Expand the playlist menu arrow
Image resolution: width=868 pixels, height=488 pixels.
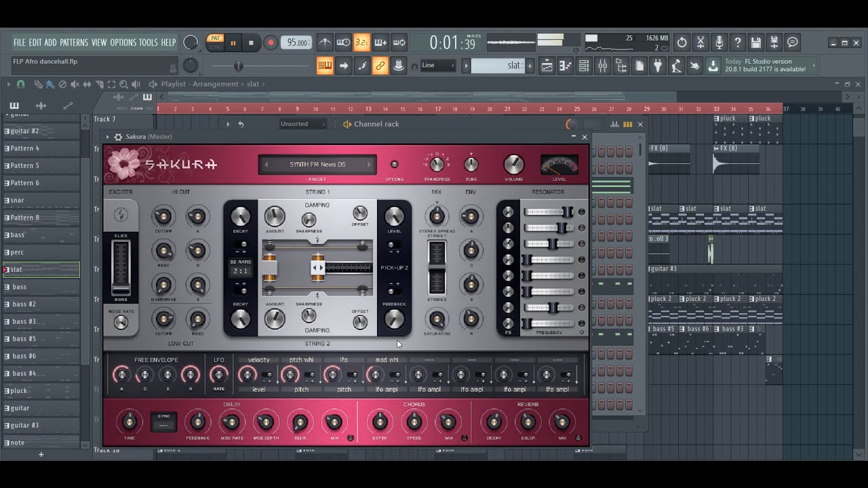[9, 85]
